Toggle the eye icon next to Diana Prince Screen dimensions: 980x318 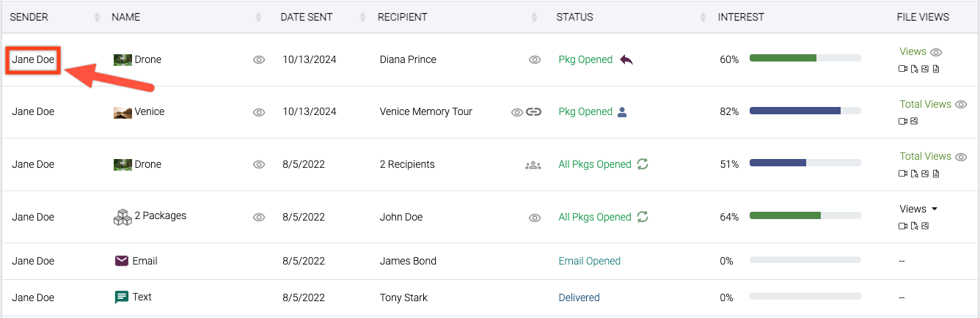point(535,60)
